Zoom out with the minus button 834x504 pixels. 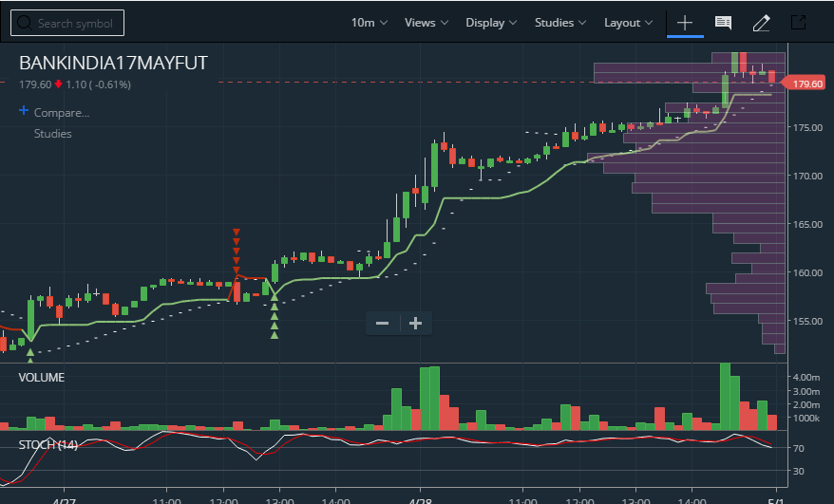pos(383,324)
